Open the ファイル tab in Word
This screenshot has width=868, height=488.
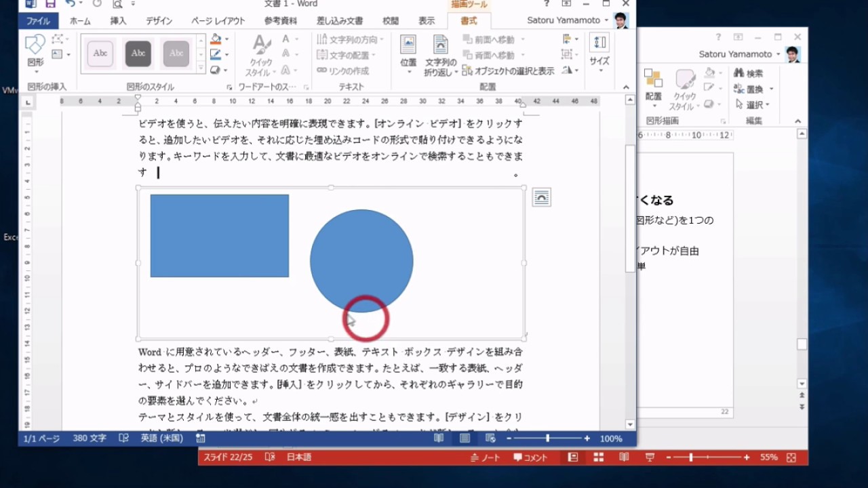[x=38, y=21]
